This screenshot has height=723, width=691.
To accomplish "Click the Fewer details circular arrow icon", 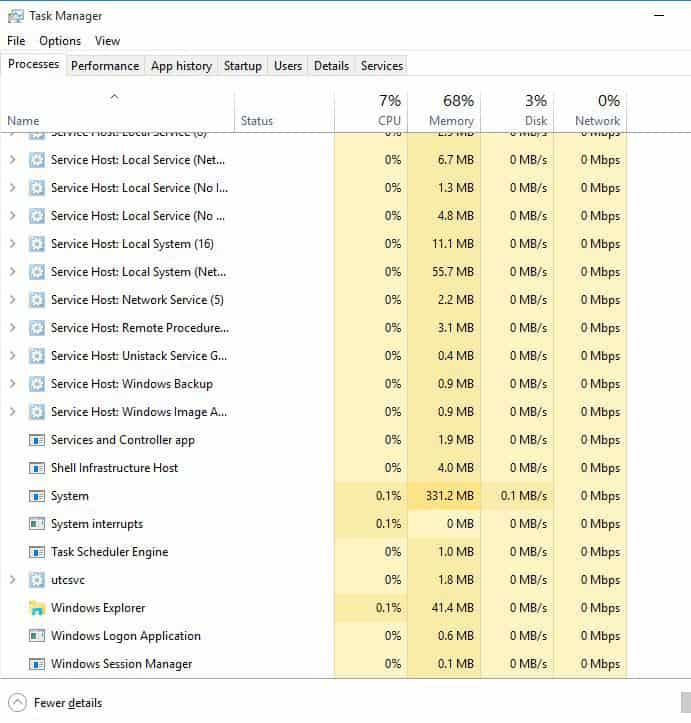I will coord(18,703).
